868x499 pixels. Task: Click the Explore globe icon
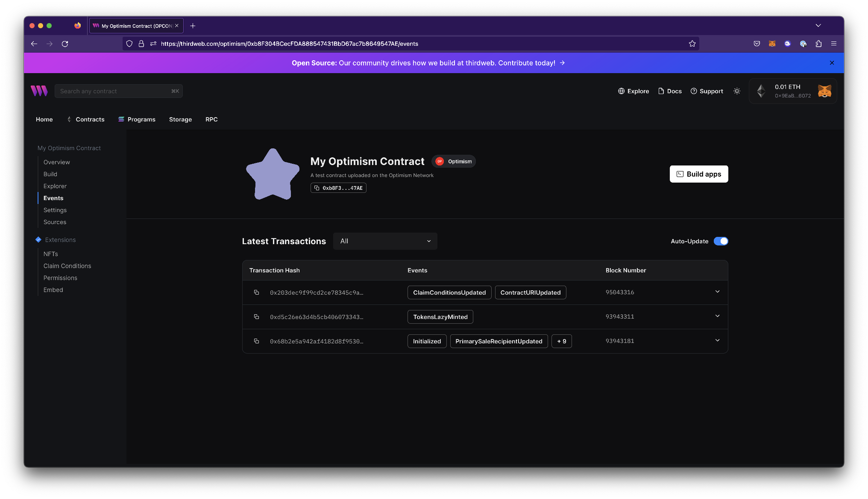tap(621, 91)
